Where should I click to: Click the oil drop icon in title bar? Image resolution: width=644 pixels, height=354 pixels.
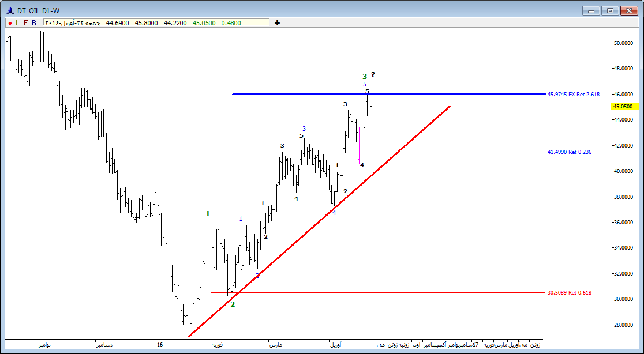[10, 10]
